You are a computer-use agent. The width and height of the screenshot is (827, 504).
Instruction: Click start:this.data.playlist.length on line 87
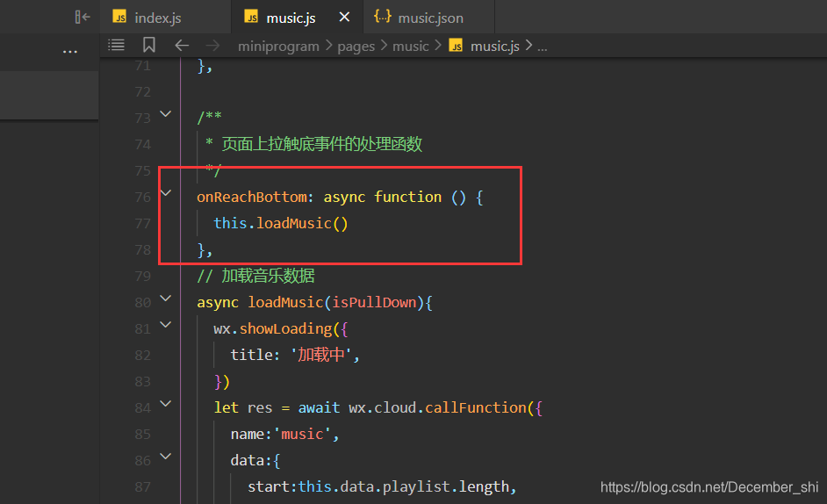tap(378, 486)
